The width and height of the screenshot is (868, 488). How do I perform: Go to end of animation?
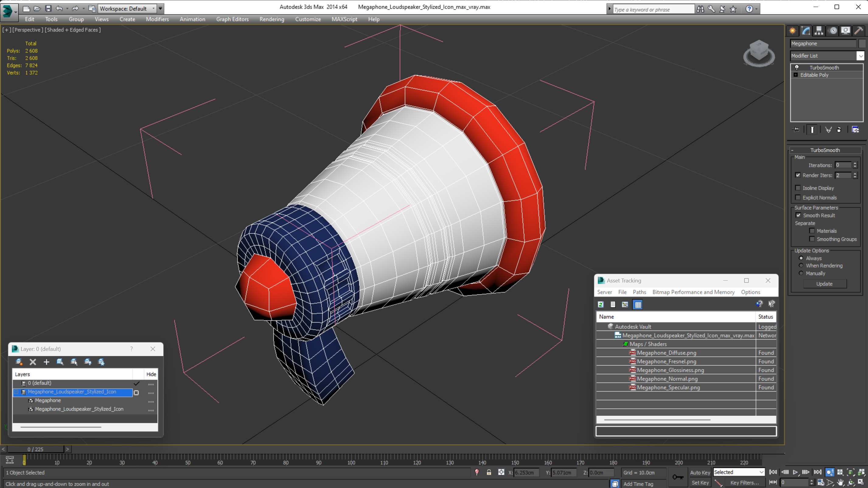coord(818,472)
